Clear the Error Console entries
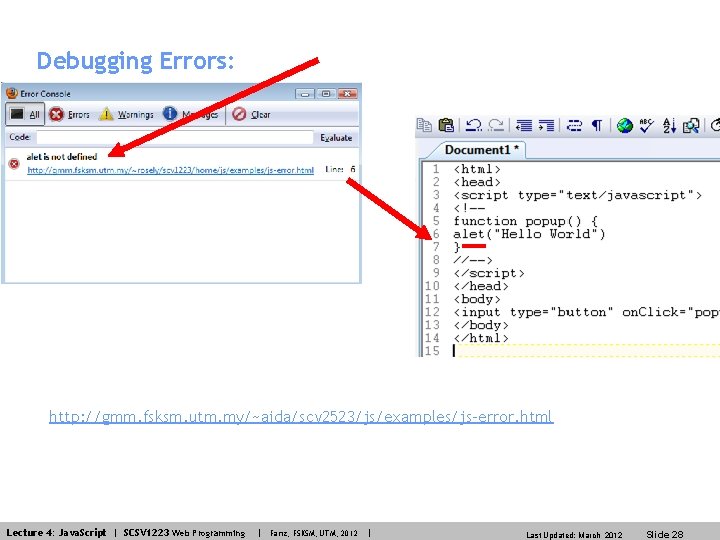 click(251, 114)
